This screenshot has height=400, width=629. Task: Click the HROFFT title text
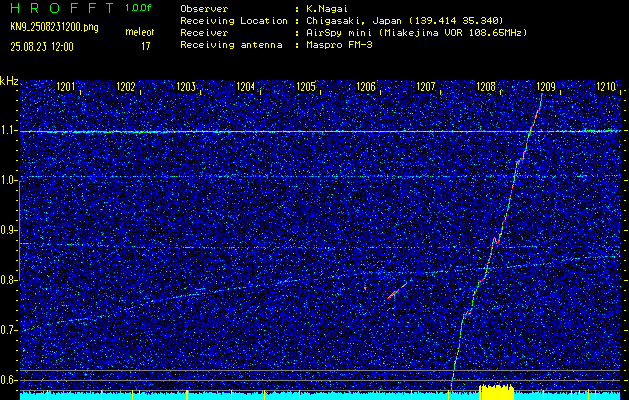tap(62, 8)
